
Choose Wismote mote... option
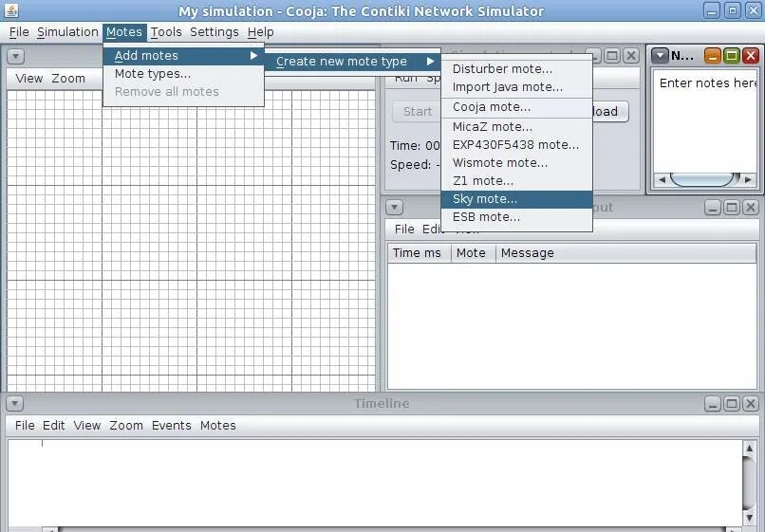pos(516,163)
